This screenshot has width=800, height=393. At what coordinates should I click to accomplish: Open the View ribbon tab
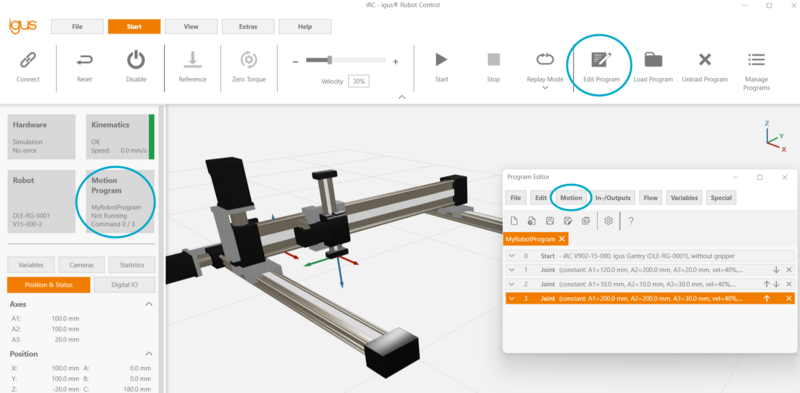(191, 27)
